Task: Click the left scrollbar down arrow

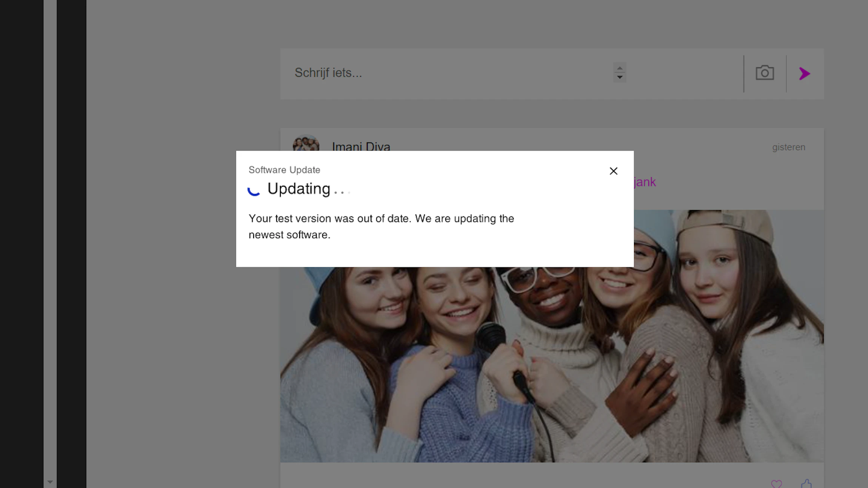Action: tap(50, 482)
